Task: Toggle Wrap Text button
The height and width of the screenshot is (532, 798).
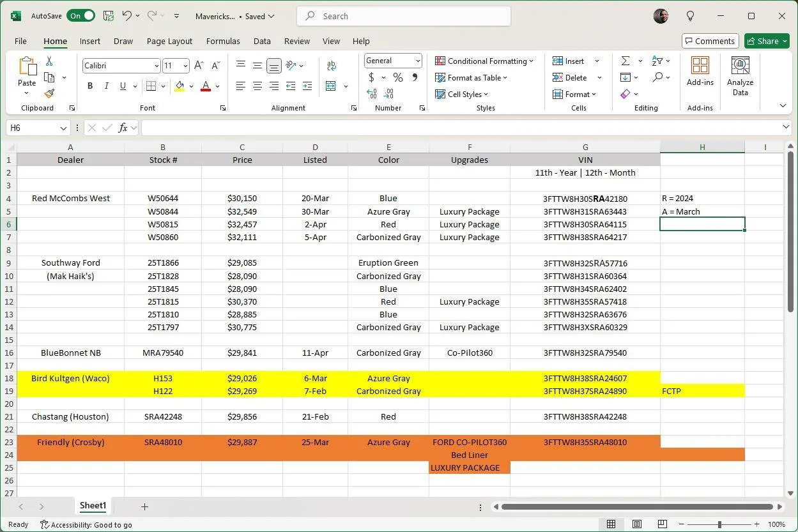Action: point(332,65)
